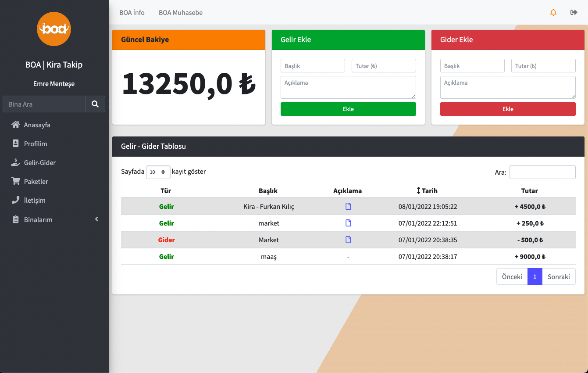588x373 pixels.
Task: Click the BOA logo in sidebar
Action: tap(54, 29)
